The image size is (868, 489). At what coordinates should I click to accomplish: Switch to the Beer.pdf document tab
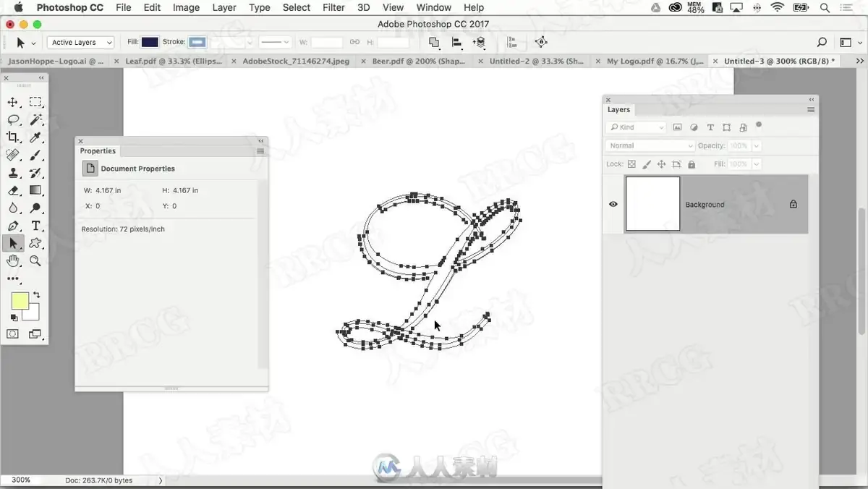tap(420, 61)
